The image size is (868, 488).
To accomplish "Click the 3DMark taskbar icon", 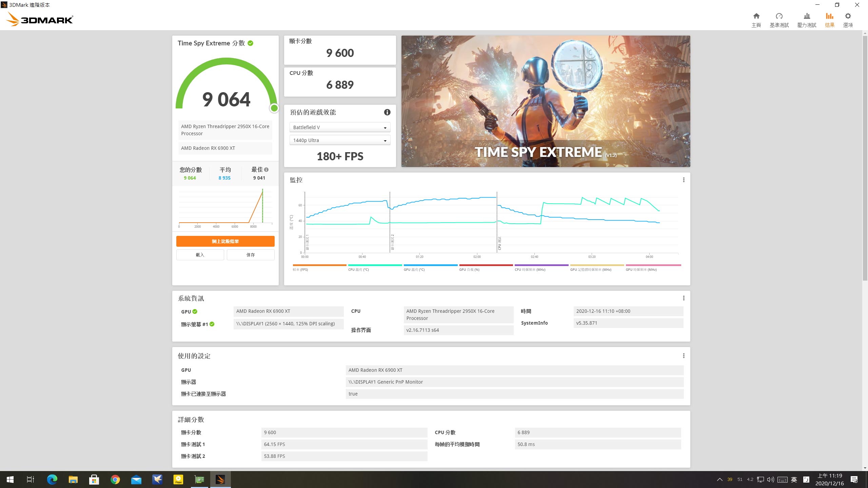I will (x=220, y=480).
